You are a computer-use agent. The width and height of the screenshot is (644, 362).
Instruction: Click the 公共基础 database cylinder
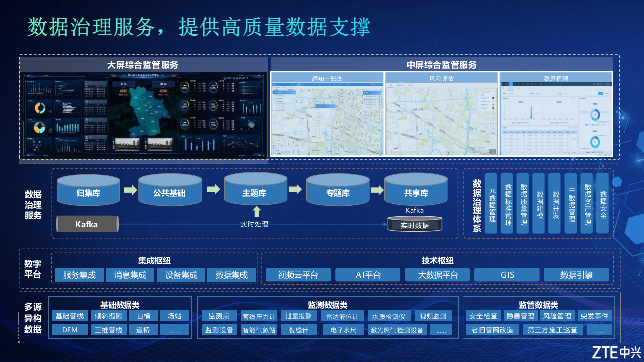click(170, 190)
